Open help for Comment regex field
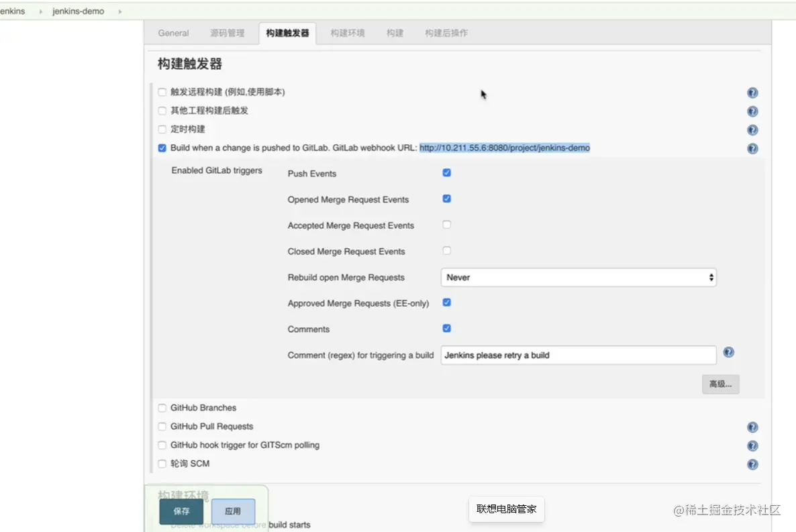 coord(728,352)
